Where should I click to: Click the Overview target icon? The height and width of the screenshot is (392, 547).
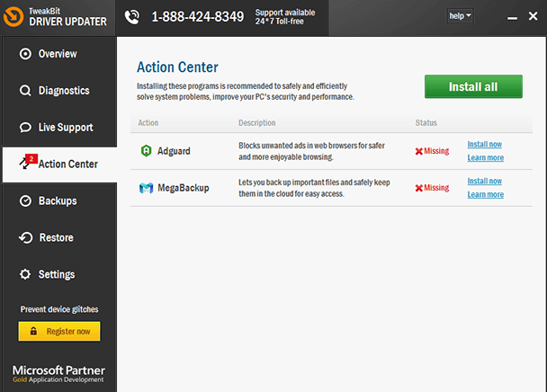tap(25, 54)
